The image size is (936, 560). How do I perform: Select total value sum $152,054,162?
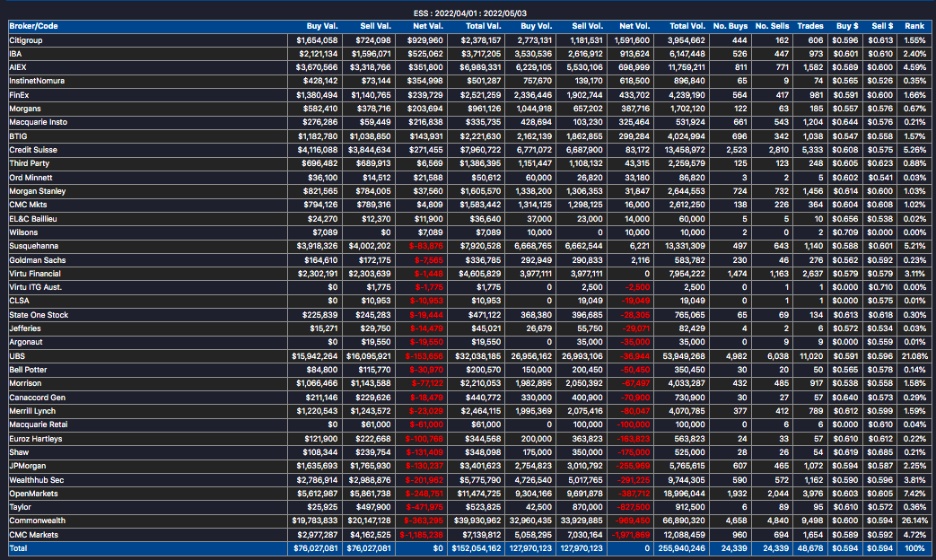(x=476, y=548)
